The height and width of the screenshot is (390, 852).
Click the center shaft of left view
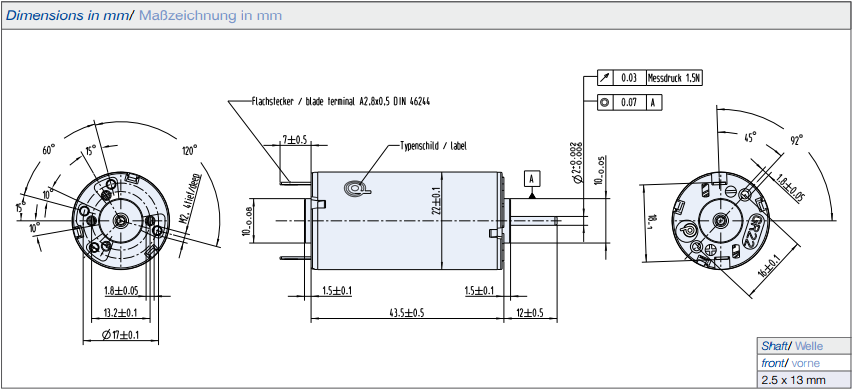coord(121,220)
